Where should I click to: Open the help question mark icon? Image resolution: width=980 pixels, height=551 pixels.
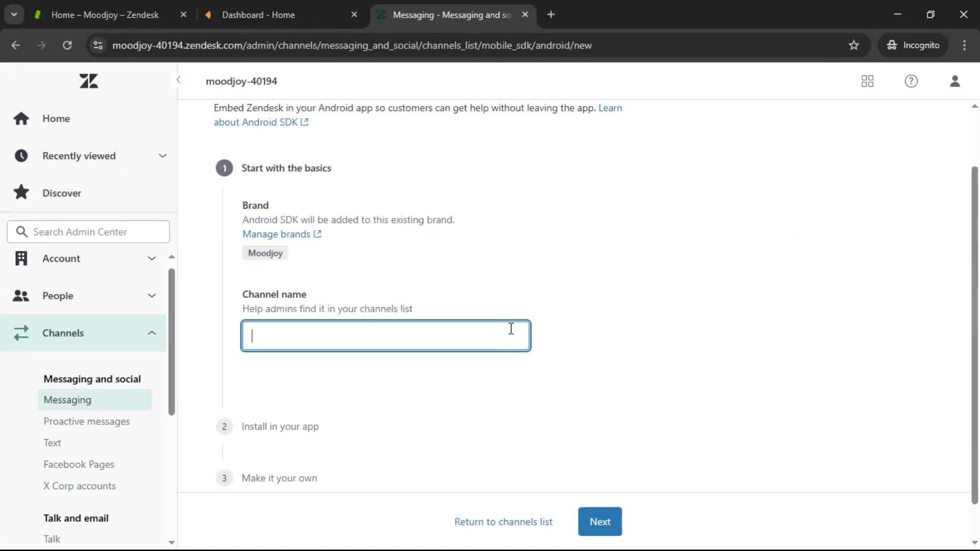[x=911, y=81]
